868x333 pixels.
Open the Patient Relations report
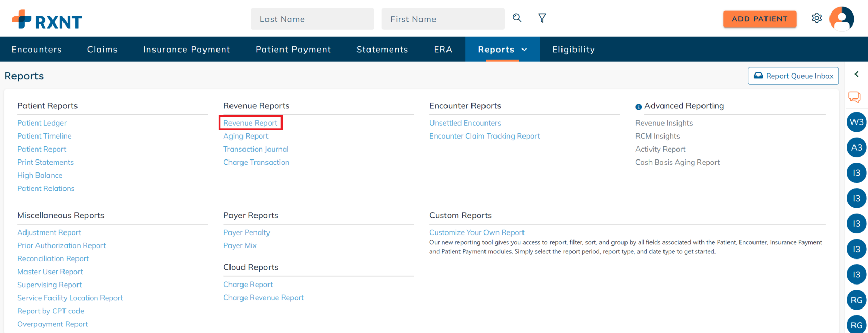tap(46, 188)
